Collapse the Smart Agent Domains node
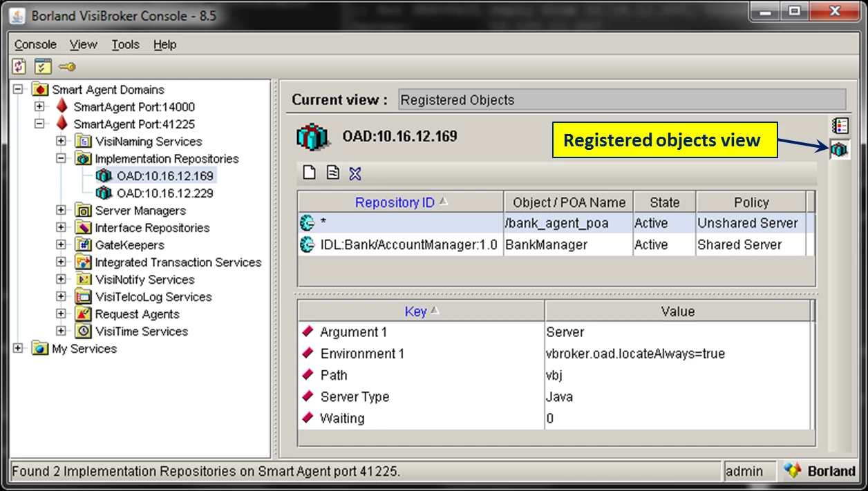 18,89
